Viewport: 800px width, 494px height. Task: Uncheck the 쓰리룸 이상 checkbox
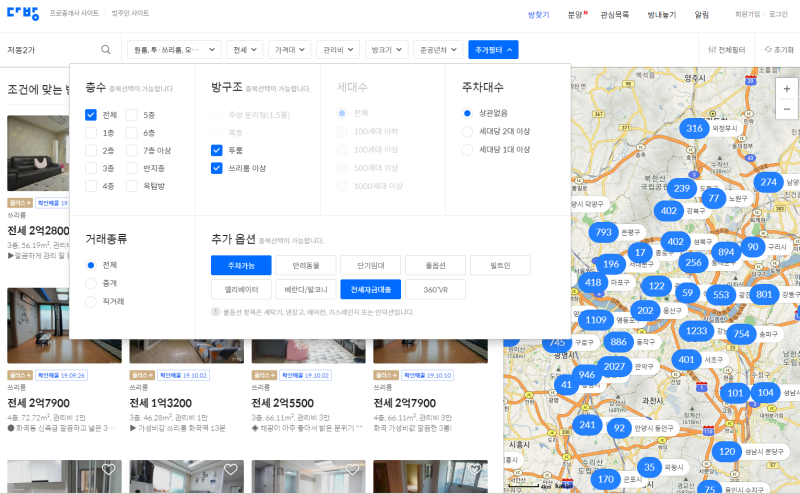coord(216,168)
